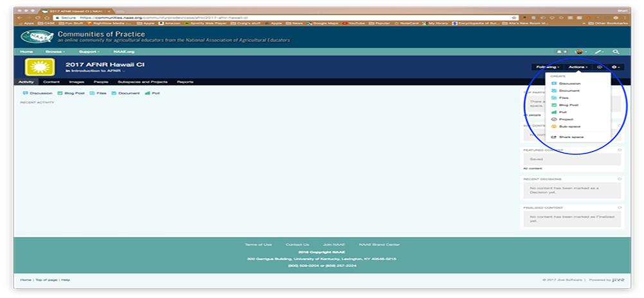Open the Support dropdown menu
Viewport: 644px width, 298px height.
(x=89, y=51)
